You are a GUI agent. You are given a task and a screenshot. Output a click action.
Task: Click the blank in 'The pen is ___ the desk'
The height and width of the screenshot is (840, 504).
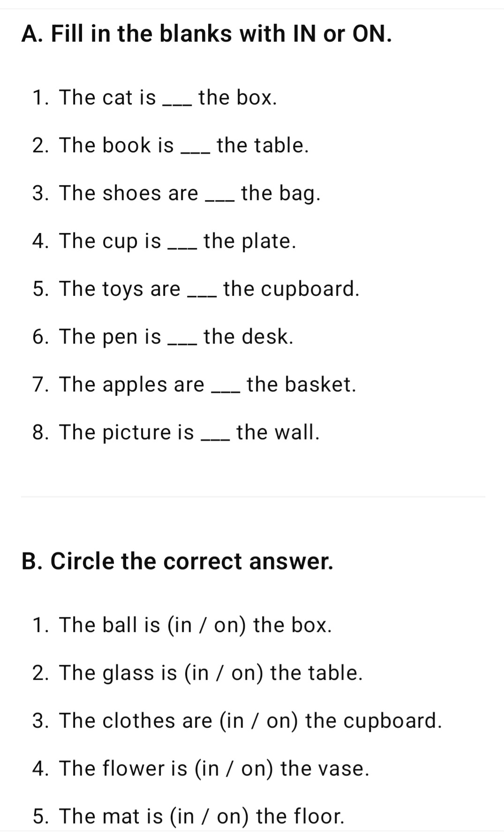[182, 343]
